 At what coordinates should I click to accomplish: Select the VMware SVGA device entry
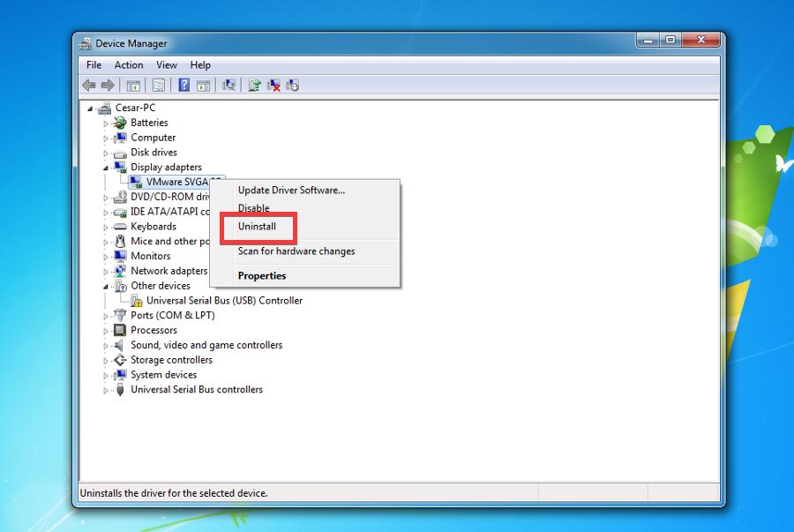pos(177,182)
